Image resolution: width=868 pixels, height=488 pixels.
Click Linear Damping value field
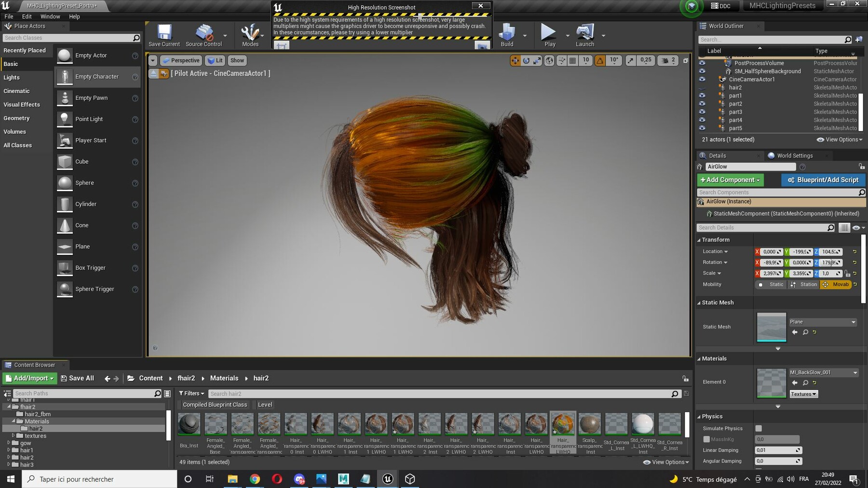pyautogui.click(x=778, y=450)
